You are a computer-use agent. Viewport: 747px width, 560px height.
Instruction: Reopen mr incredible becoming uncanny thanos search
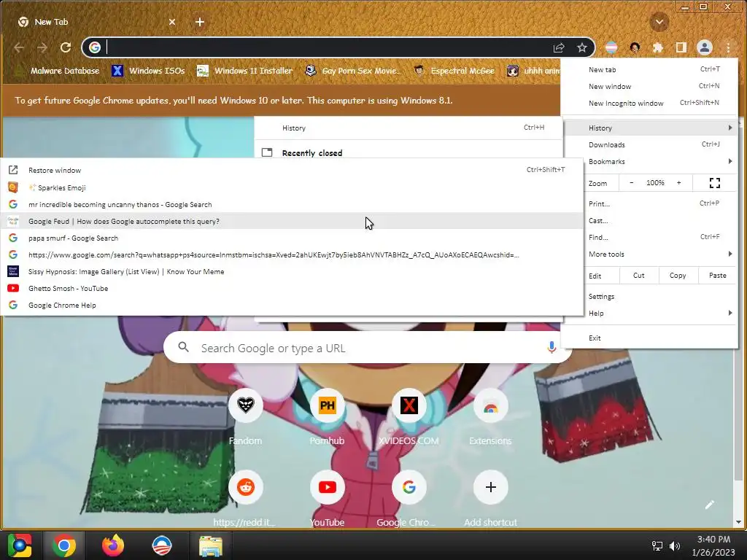pyautogui.click(x=292, y=204)
